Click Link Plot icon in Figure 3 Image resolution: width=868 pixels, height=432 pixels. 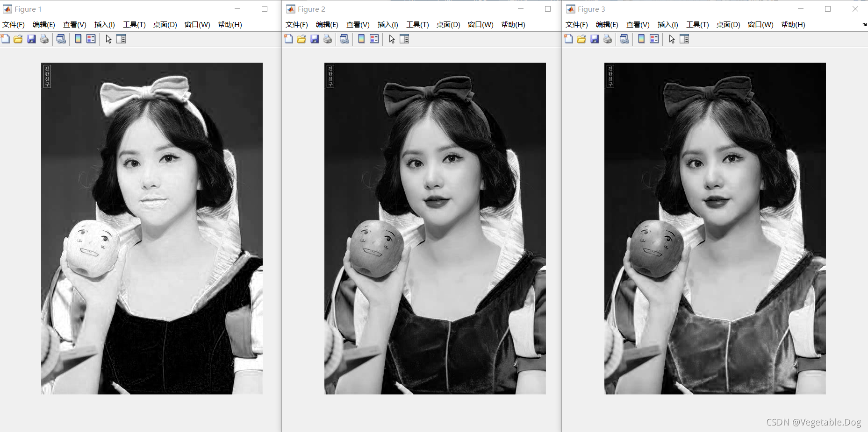[624, 39]
